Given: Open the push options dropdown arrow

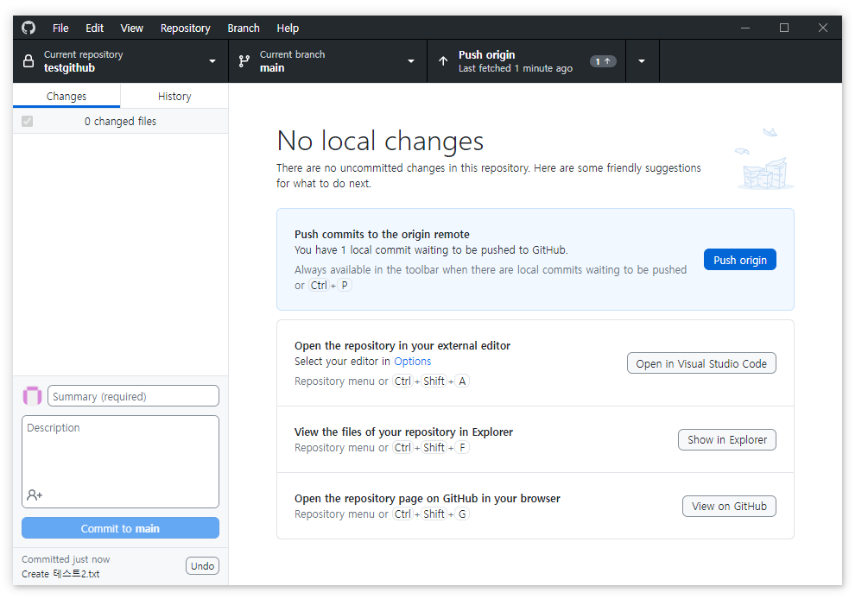Looking at the screenshot, I should (x=642, y=61).
